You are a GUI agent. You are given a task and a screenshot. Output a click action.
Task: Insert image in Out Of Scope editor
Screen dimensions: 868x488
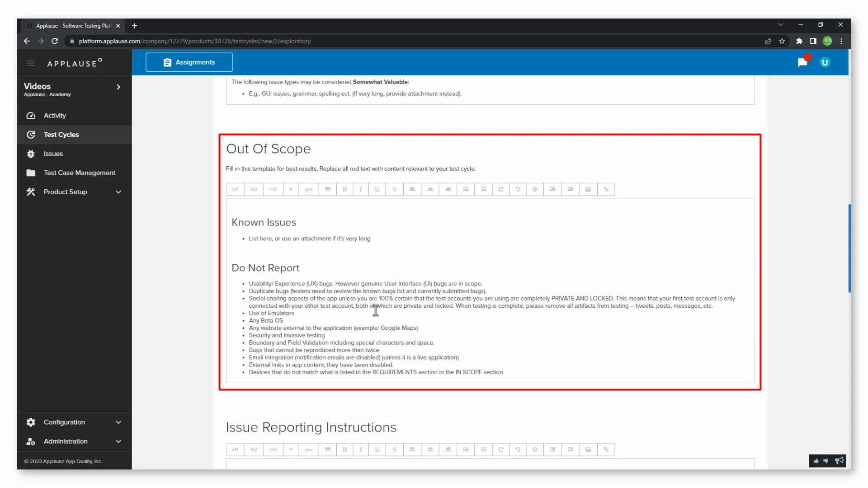point(588,189)
